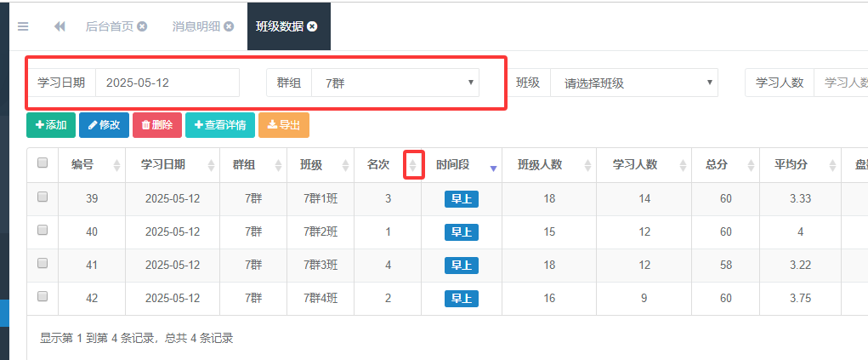Switch to the 后台首页 tab

pyautogui.click(x=109, y=26)
